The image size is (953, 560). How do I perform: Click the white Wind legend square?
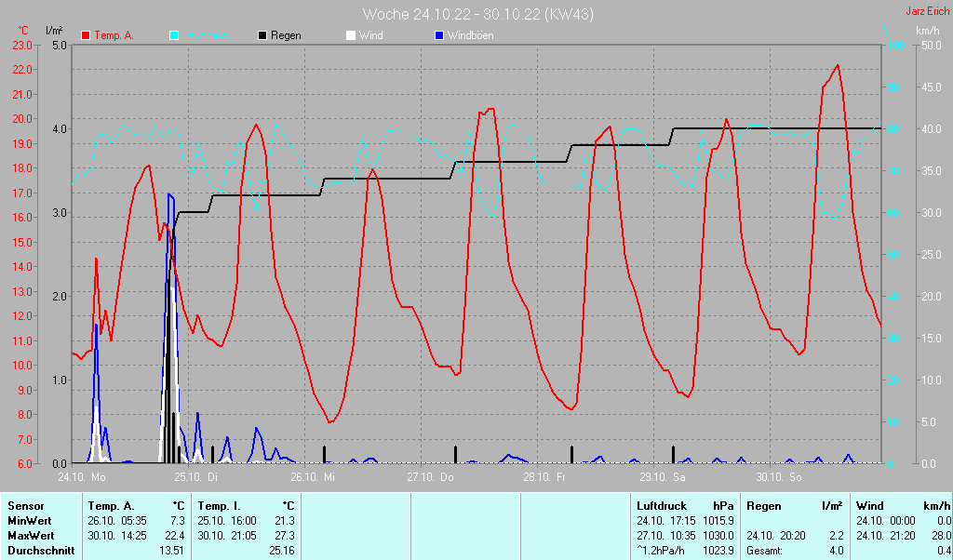(x=351, y=35)
